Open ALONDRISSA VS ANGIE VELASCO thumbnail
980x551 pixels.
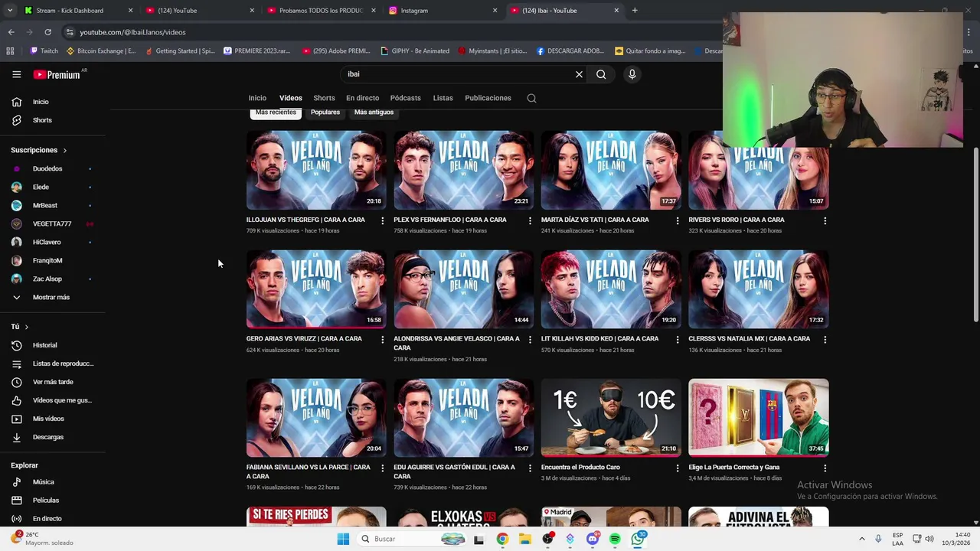coord(463,289)
